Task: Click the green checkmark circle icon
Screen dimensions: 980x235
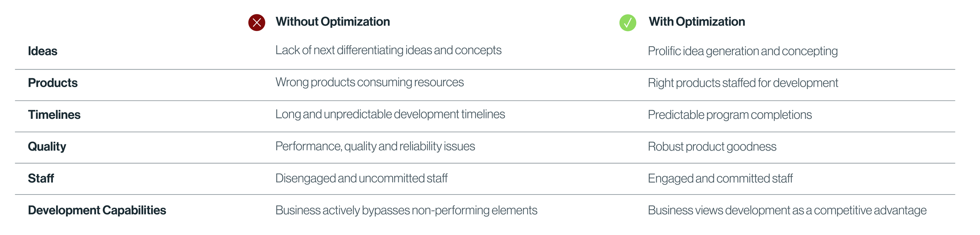Action: (628, 22)
